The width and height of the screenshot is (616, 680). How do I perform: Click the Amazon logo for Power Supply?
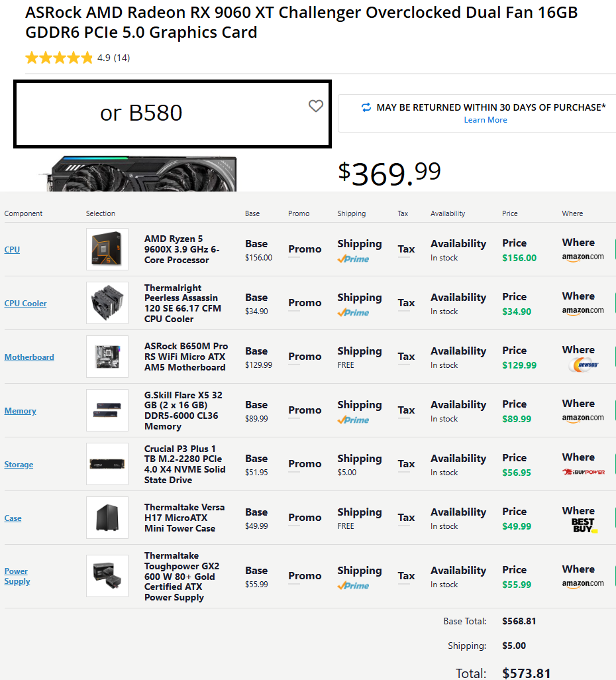tap(583, 584)
